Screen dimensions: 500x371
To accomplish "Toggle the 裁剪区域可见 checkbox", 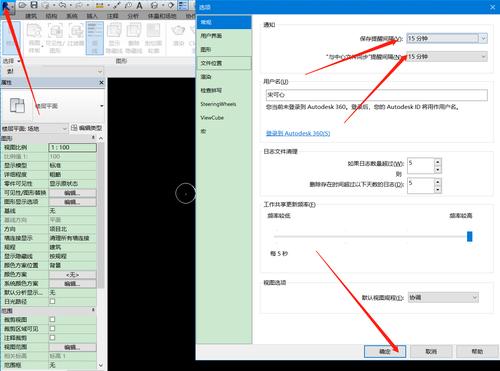I will (52, 329).
